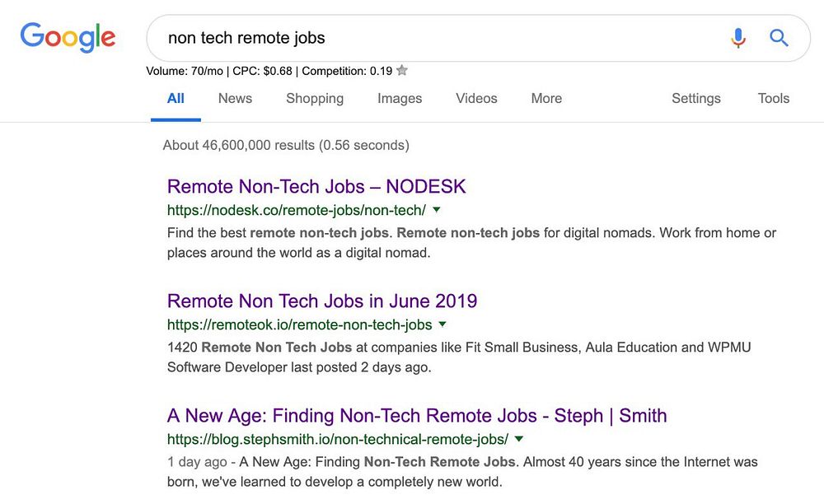Go to the Videos tab
824x504 pixels.
[476, 99]
